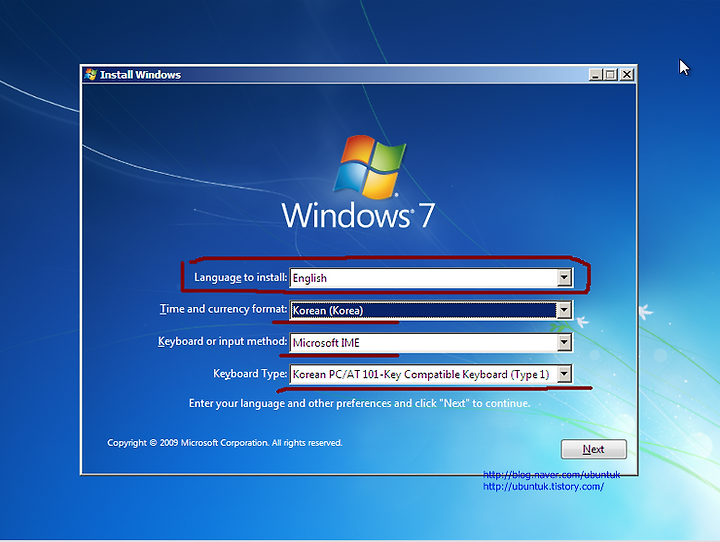Image resolution: width=720 pixels, height=542 pixels.
Task: Click the Install Windows title bar icon
Action: click(x=90, y=74)
